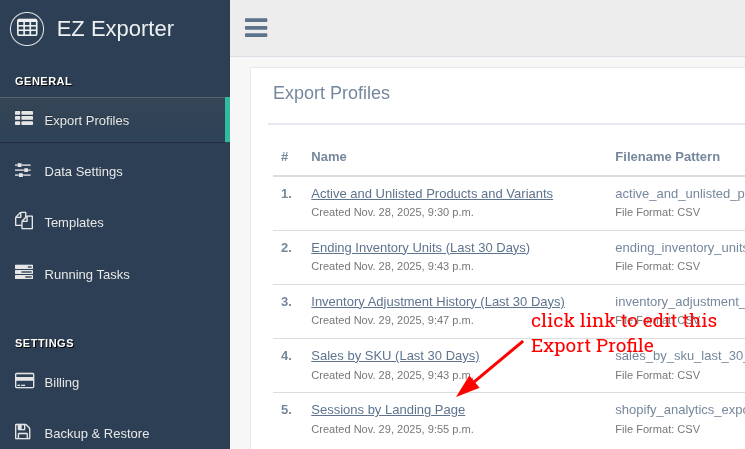Select Running Tasks in sidebar

(x=87, y=274)
